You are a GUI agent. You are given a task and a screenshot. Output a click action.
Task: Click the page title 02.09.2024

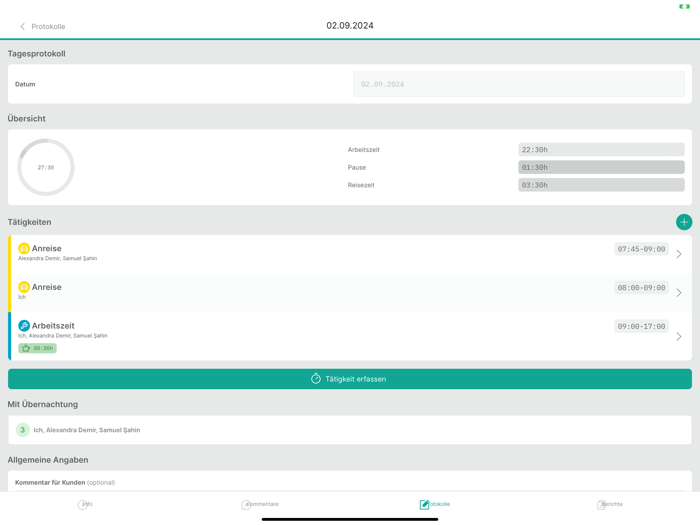[350, 25]
